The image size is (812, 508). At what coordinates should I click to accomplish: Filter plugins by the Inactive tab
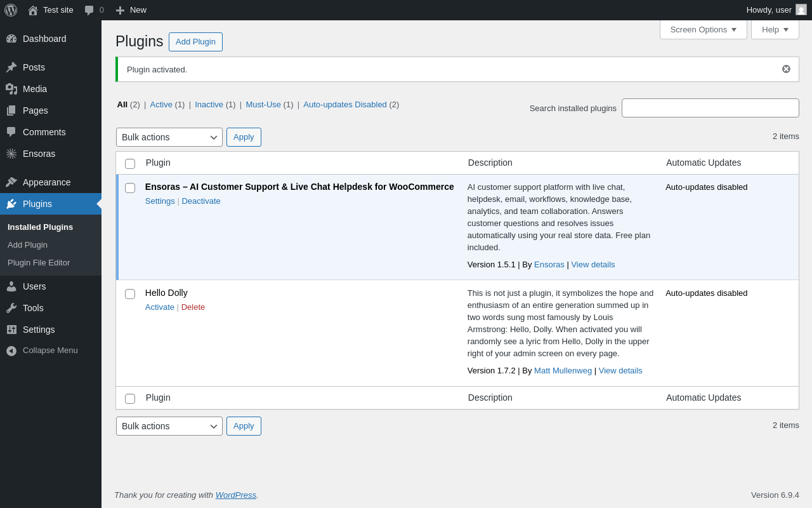[209, 105]
